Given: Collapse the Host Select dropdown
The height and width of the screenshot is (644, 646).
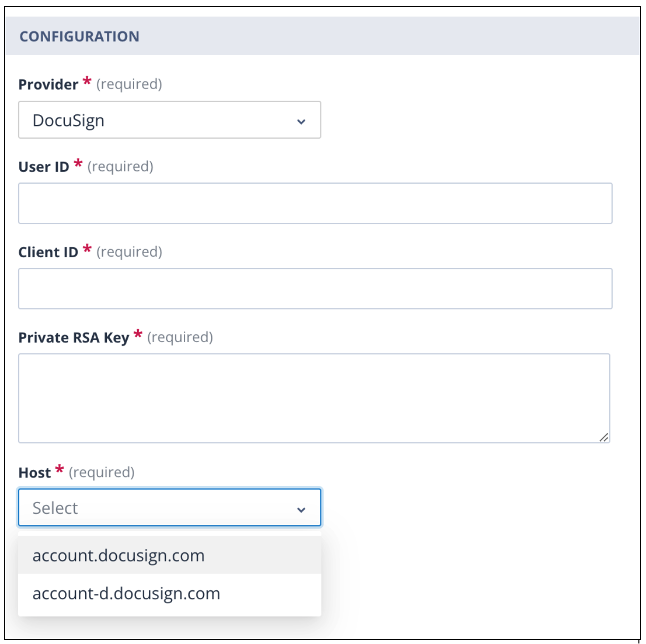Looking at the screenshot, I should (x=170, y=507).
